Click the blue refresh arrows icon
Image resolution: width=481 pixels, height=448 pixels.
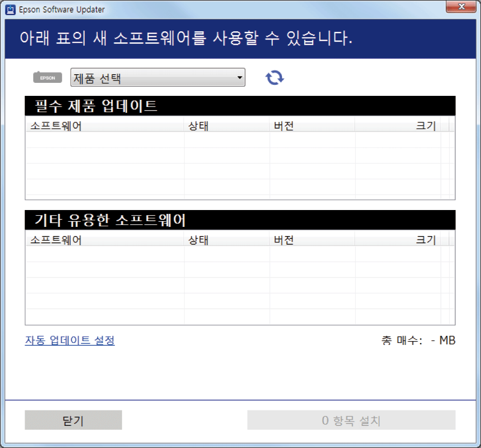click(275, 78)
